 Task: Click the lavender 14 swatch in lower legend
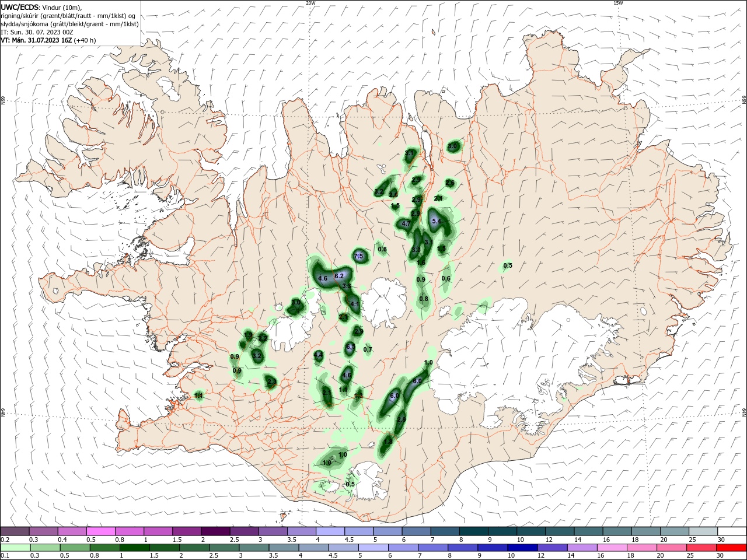[x=582, y=548]
